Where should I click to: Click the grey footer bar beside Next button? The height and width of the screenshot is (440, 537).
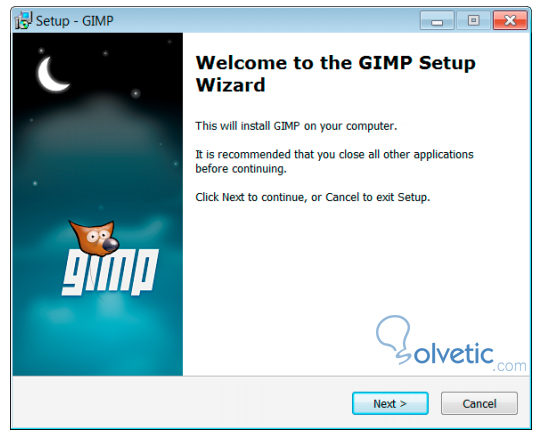[x=182, y=403]
